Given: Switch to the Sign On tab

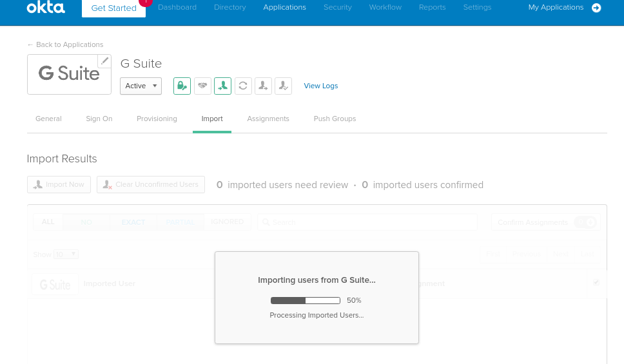Looking at the screenshot, I should [99, 119].
